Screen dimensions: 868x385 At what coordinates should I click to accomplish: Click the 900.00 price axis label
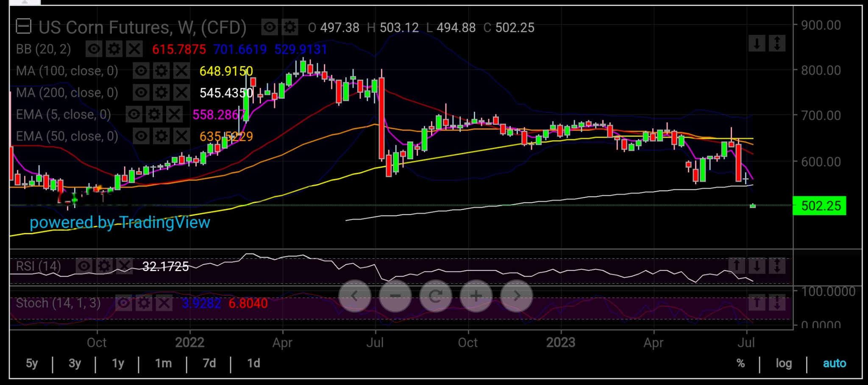pos(821,25)
